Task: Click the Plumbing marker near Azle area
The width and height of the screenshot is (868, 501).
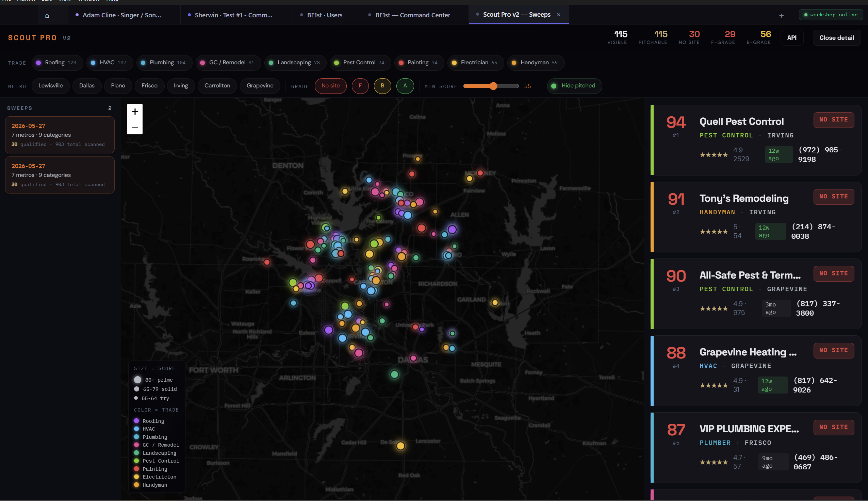Action: click(293, 303)
